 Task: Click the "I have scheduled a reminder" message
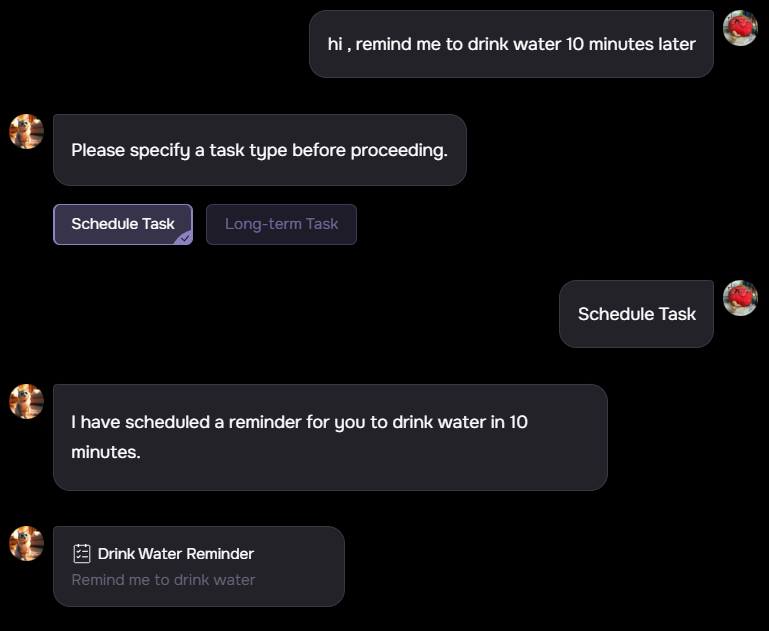330,437
